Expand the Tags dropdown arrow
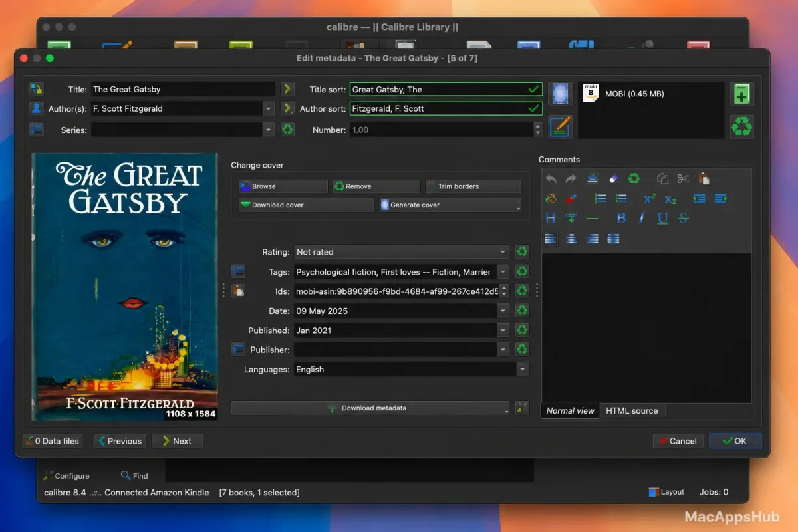This screenshot has height=532, width=798. [x=503, y=271]
